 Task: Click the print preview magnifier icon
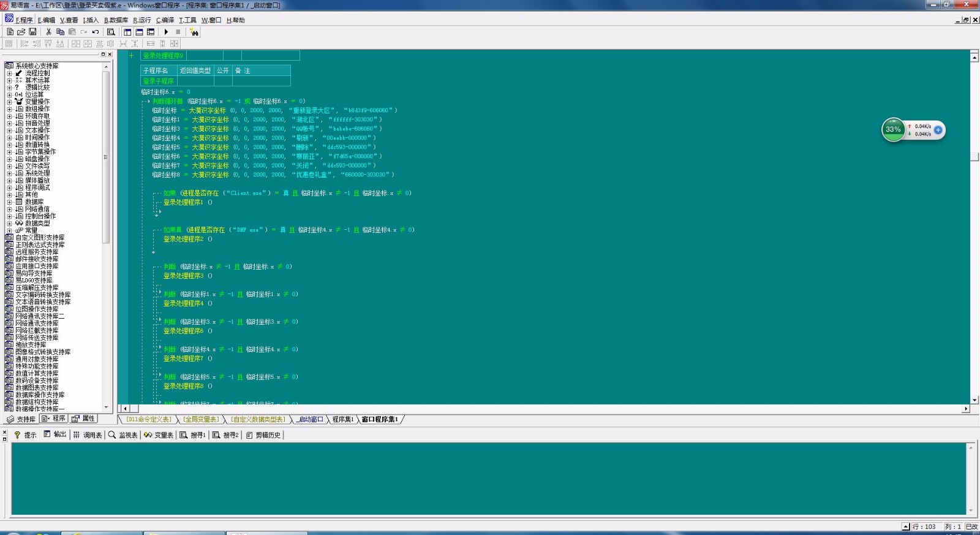tap(111, 32)
